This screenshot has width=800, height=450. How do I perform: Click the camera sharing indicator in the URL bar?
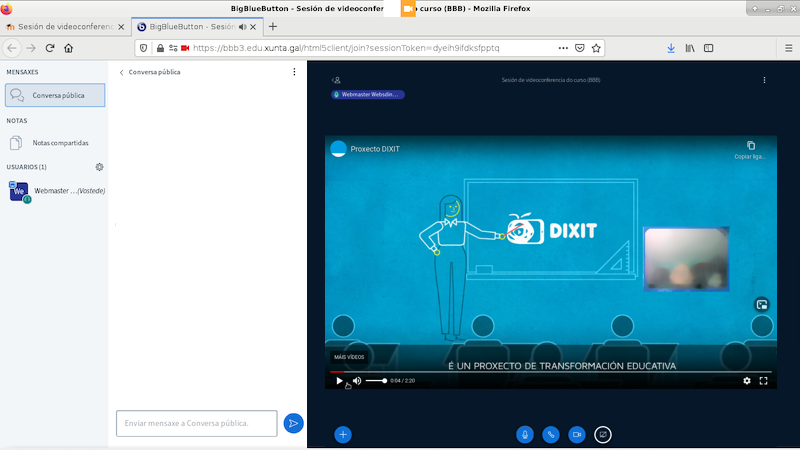(185, 48)
